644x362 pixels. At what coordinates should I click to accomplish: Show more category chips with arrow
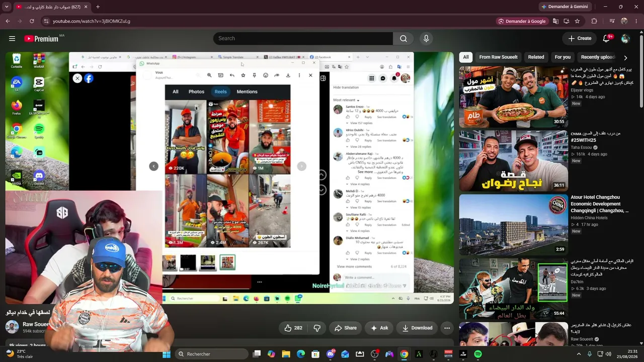[x=625, y=57]
